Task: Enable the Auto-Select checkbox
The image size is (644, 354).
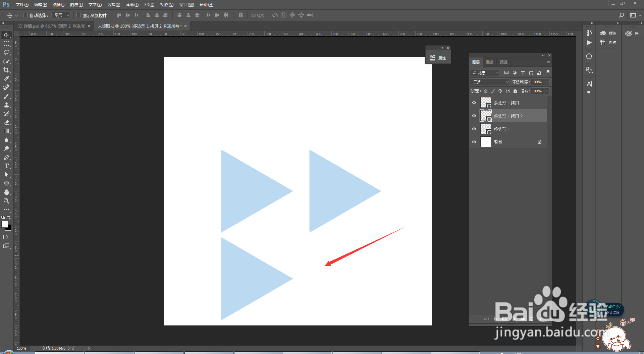Action: [x=25, y=15]
